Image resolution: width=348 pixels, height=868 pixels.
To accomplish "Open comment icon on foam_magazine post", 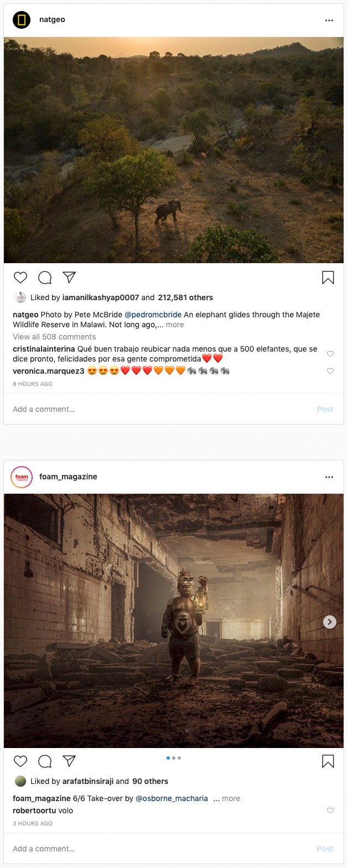I will click(45, 761).
